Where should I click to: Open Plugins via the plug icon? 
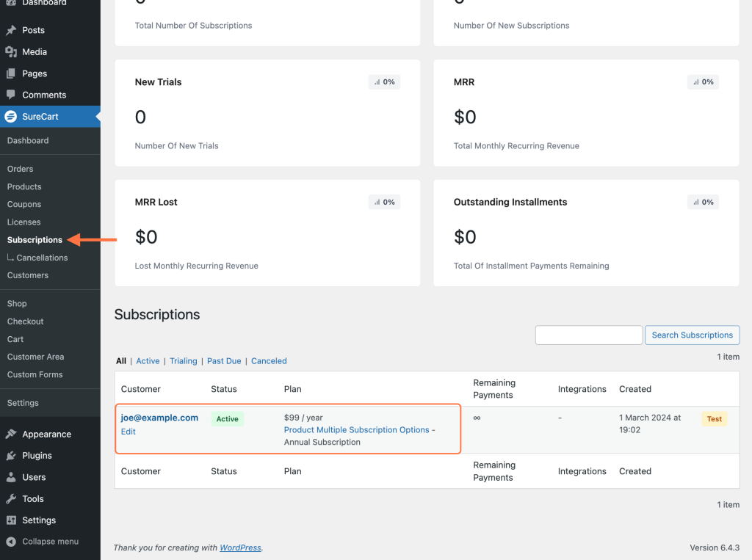tap(10, 455)
